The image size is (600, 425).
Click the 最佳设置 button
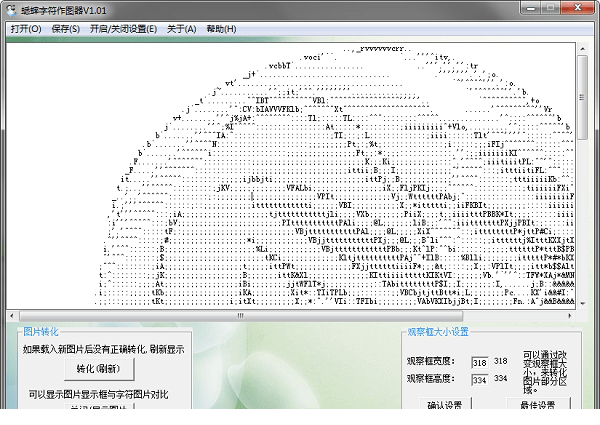[538, 404]
